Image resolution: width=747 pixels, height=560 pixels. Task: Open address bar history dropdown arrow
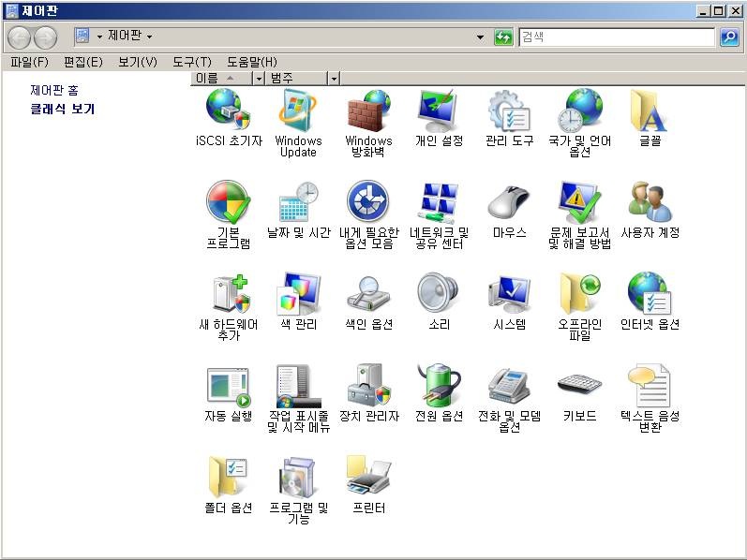(x=480, y=37)
